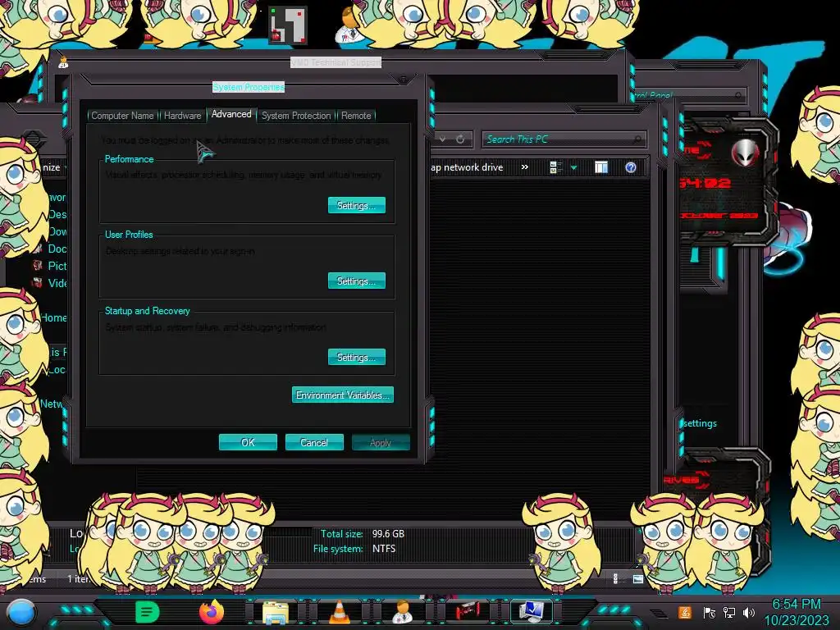Open Performance Settings button
Image resolution: width=840 pixels, height=630 pixels.
click(356, 205)
